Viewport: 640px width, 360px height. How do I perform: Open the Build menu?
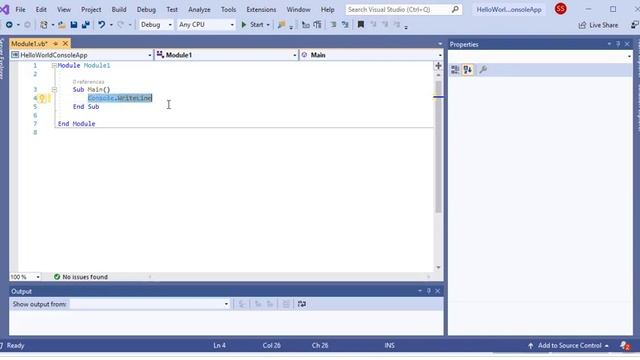119,9
